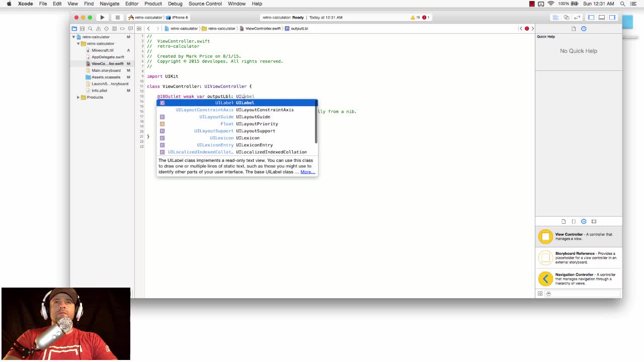The height and width of the screenshot is (362, 644).
Task: Open Spotlight search in the menu bar
Action: [622, 4]
